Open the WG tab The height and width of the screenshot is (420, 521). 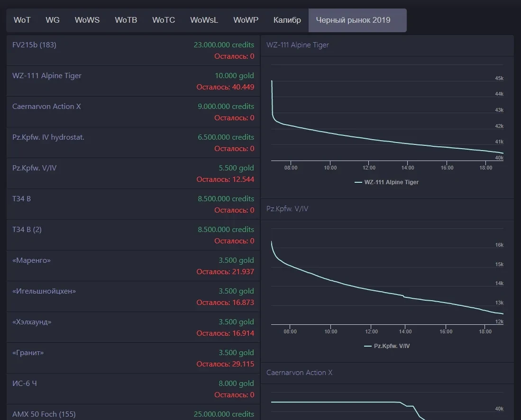pos(53,20)
